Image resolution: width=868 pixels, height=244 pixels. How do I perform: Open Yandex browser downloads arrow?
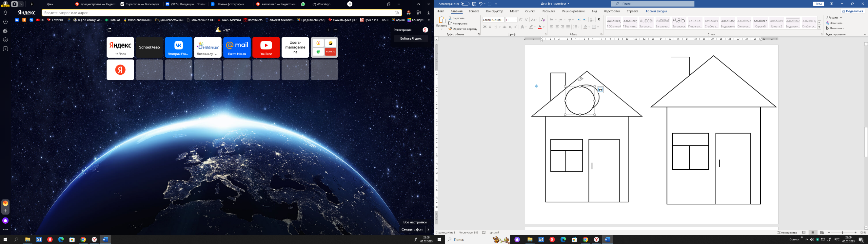(x=429, y=13)
